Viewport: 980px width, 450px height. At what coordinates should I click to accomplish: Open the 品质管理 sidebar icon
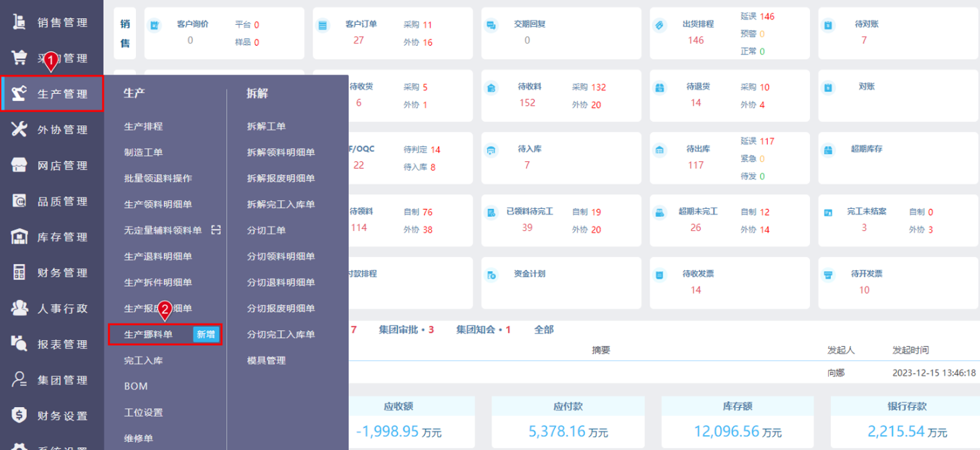click(x=19, y=201)
